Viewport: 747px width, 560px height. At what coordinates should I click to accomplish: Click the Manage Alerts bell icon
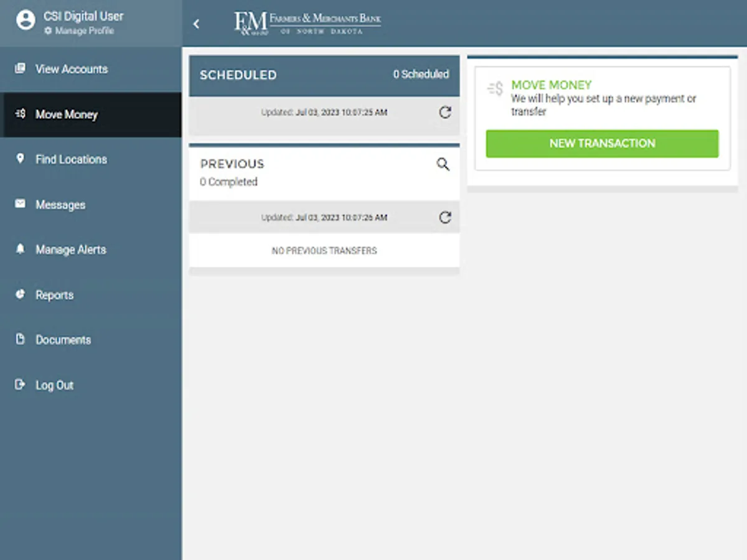click(19, 250)
